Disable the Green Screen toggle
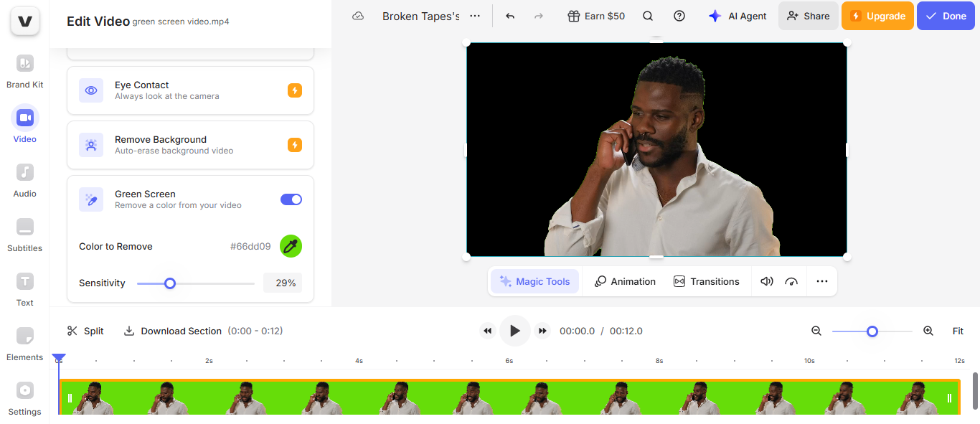 (x=291, y=199)
